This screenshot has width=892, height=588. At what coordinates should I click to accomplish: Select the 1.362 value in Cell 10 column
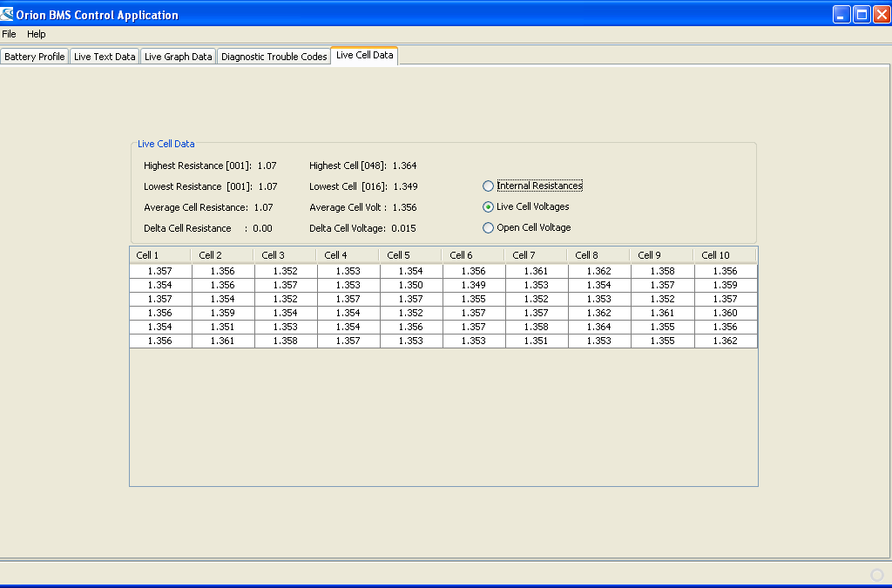[726, 341]
